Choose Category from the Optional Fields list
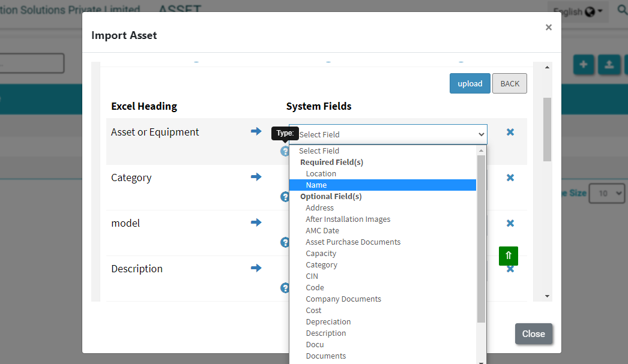This screenshot has height=364, width=628. (322, 264)
